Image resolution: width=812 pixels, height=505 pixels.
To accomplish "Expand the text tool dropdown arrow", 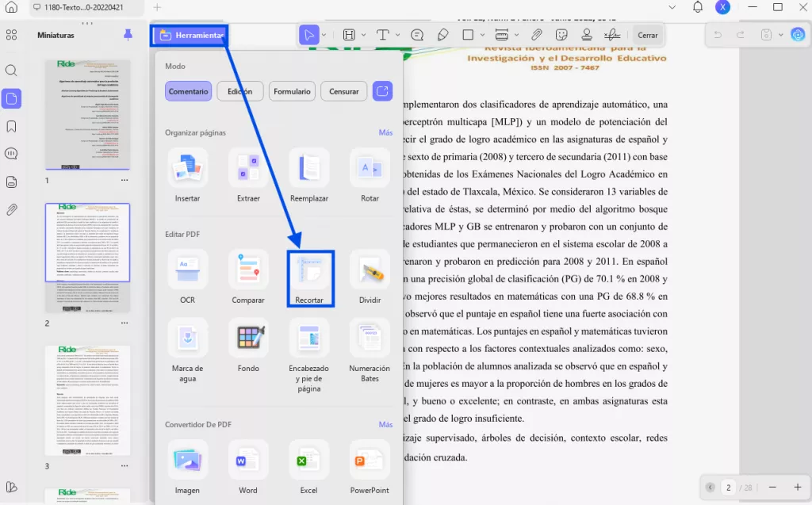I will (x=397, y=35).
